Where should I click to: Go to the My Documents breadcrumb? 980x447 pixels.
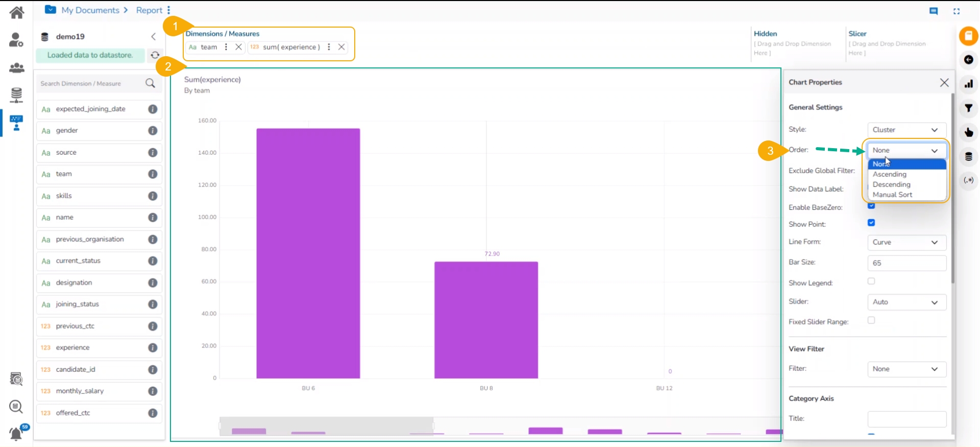(x=90, y=10)
